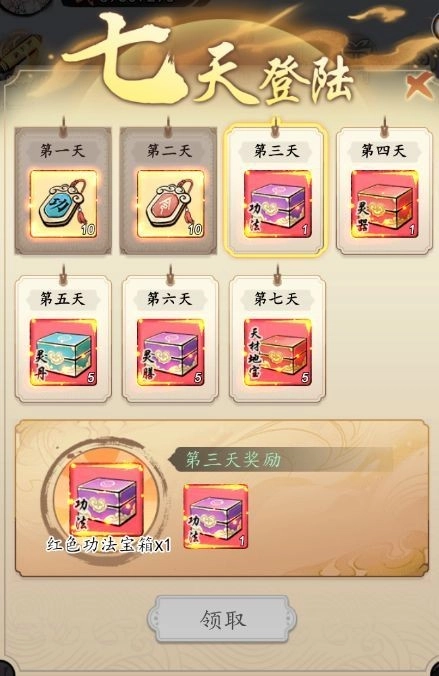Select the 第七天 day card label
The image size is (439, 676).
click(276, 299)
